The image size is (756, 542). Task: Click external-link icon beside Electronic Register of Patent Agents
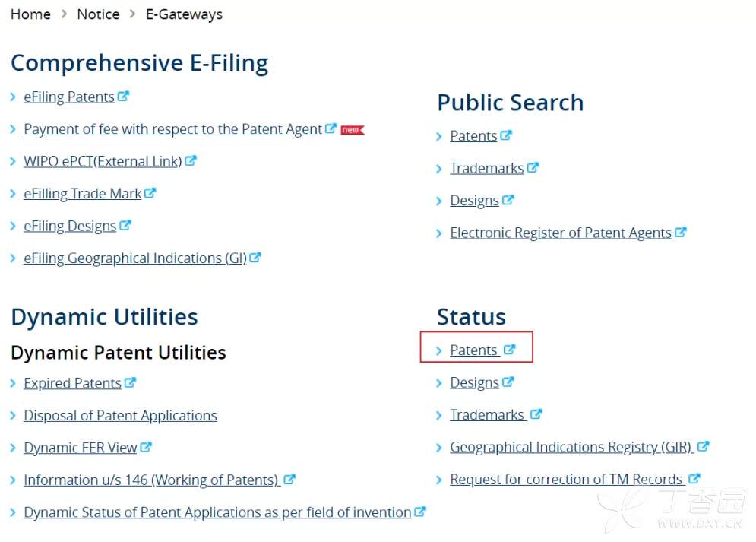681,233
